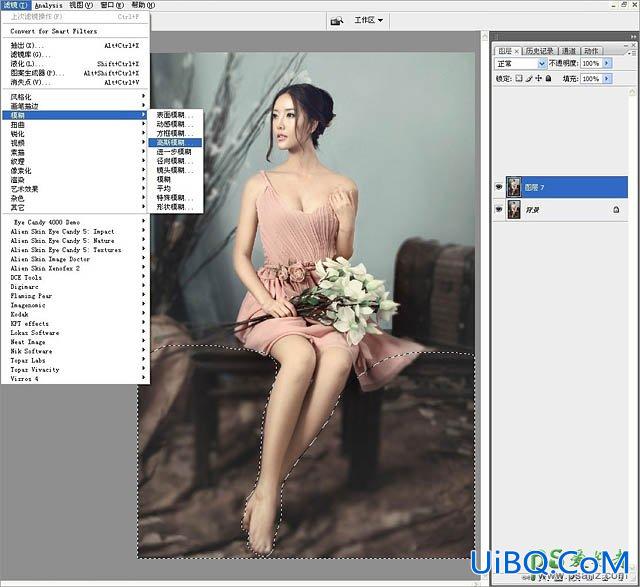Open the 窗口 menu
Viewport: 640px width, 587px height.
click(112, 5)
